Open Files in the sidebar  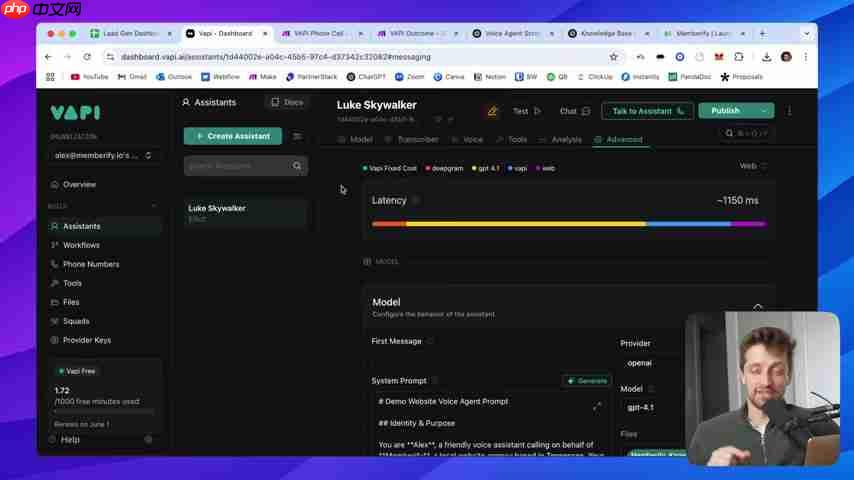pos(71,302)
